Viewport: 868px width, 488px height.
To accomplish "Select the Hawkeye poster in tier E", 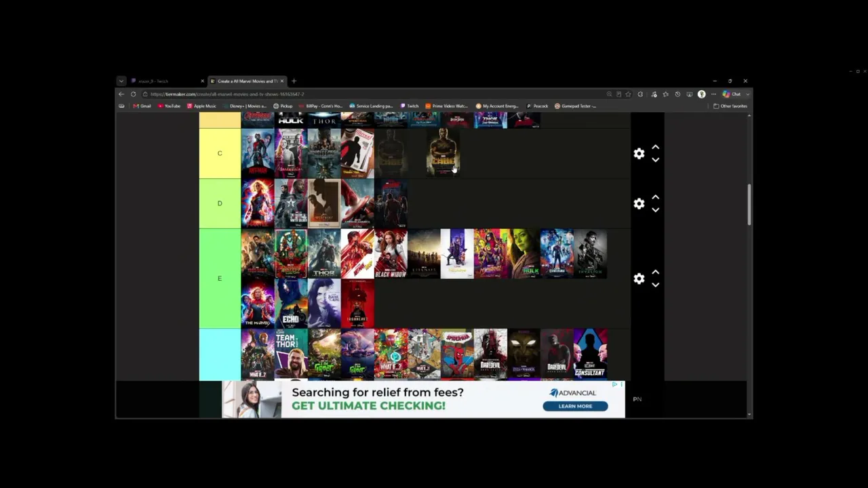I will click(x=457, y=253).
